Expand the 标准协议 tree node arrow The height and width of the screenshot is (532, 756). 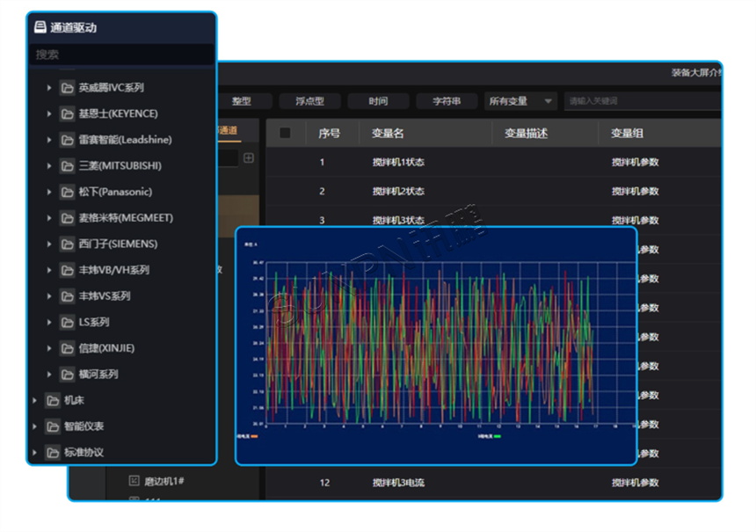pyautogui.click(x=34, y=453)
